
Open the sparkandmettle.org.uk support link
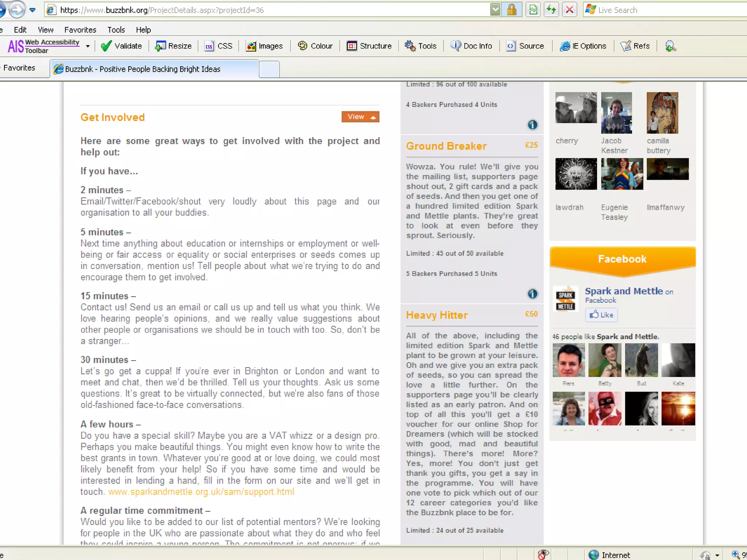click(x=201, y=492)
